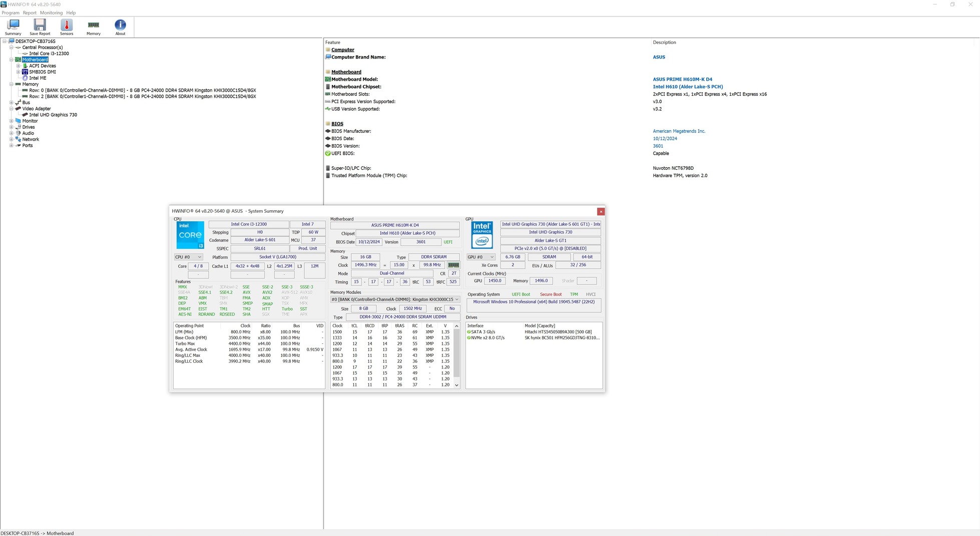
Task: Click the UEFI BIOS green checkmark icon
Action: coord(328,153)
